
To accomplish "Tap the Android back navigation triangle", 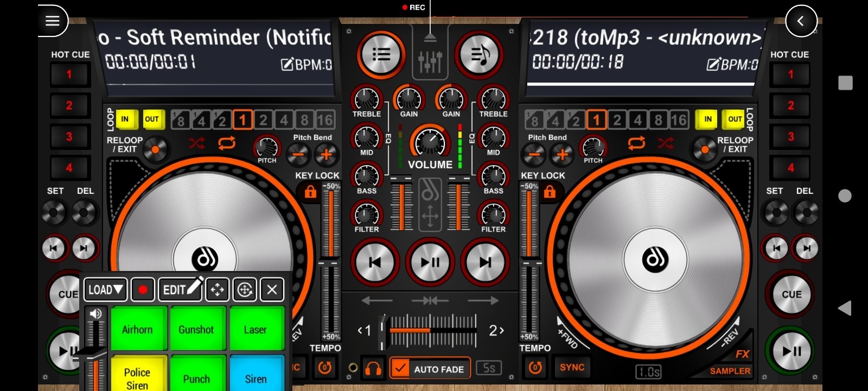I will 845,308.
